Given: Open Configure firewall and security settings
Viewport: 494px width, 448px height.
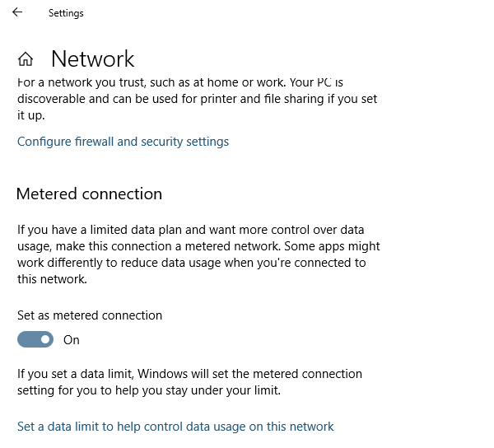Looking at the screenshot, I should tap(123, 142).
